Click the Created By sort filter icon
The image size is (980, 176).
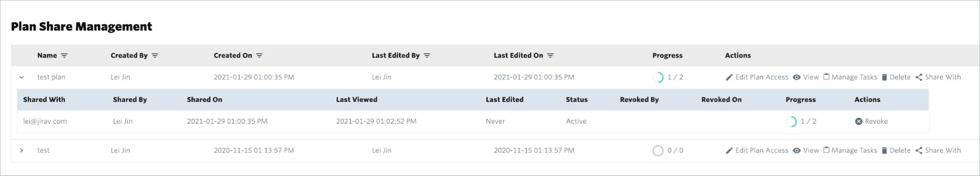[155, 56]
